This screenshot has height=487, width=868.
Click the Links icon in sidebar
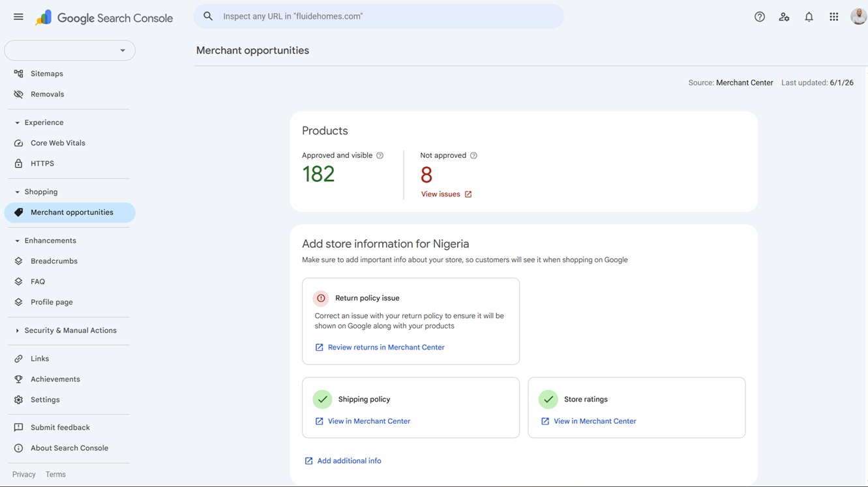[x=18, y=359]
